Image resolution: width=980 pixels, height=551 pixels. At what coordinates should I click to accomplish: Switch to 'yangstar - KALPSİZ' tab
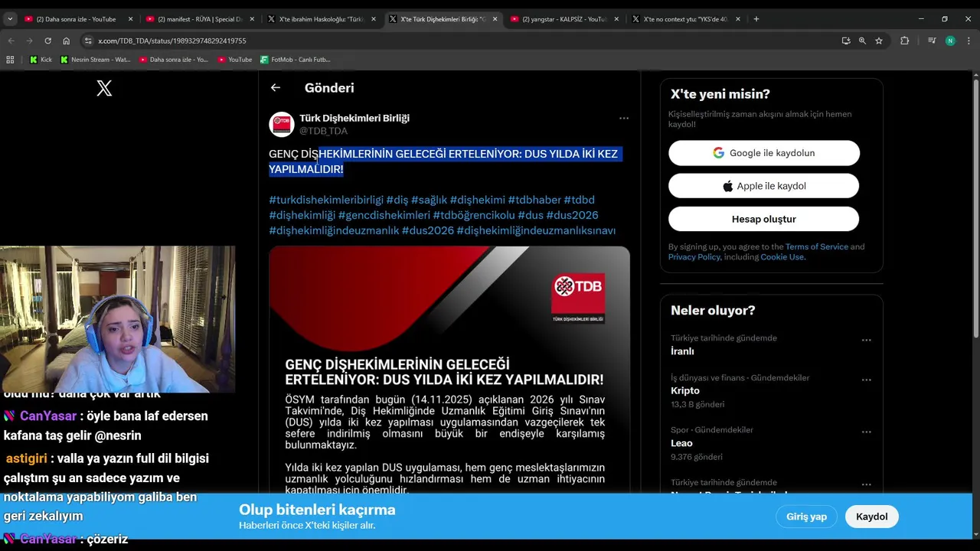[x=564, y=19]
